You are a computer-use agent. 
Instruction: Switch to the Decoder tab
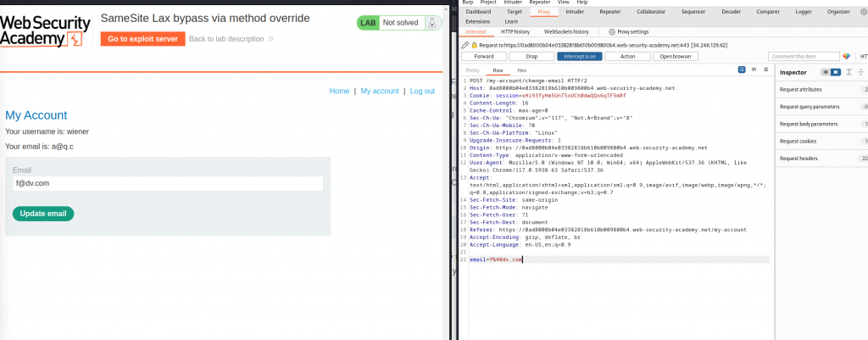732,12
